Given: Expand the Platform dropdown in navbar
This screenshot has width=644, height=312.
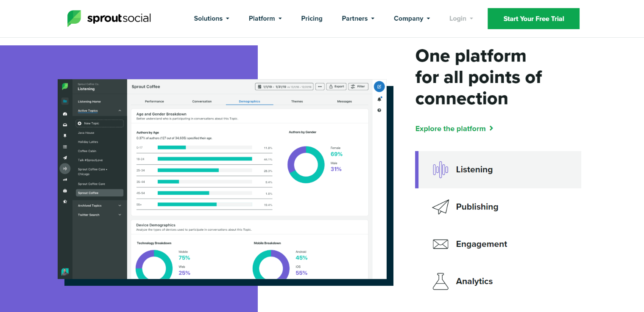Looking at the screenshot, I should pyautogui.click(x=265, y=19).
